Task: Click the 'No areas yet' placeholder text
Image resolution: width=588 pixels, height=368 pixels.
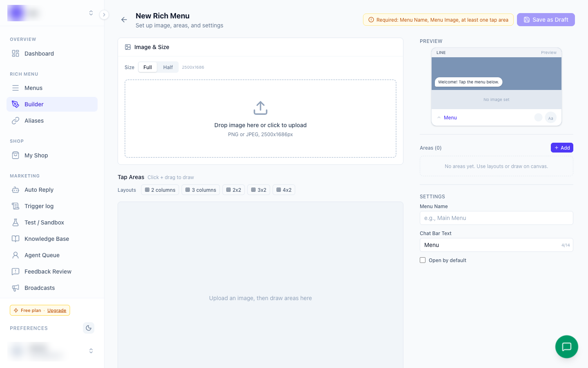Action: coord(497,166)
